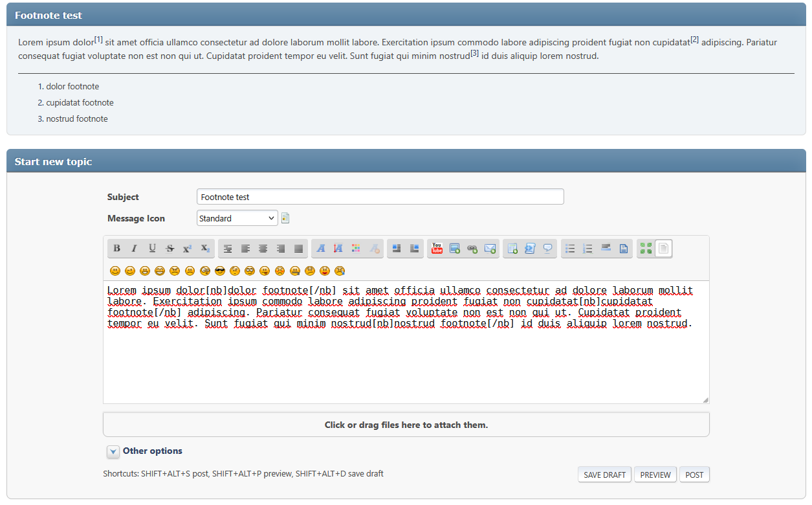The image size is (812, 505).
Task: Open the font name picker
Action: point(321,249)
